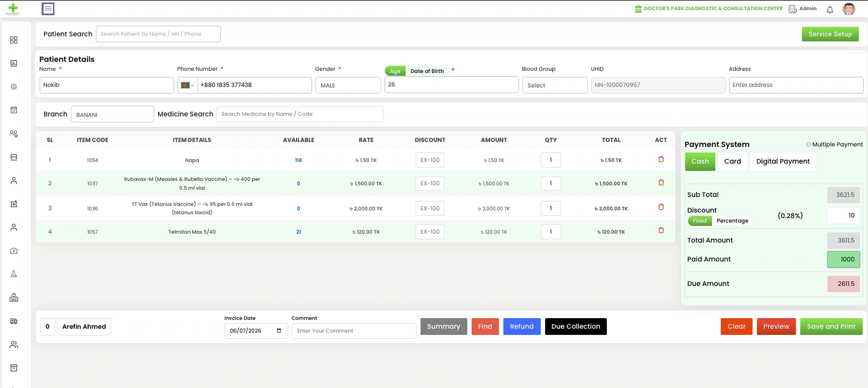Click the Clear button
The image size is (868, 388).
pos(736,327)
